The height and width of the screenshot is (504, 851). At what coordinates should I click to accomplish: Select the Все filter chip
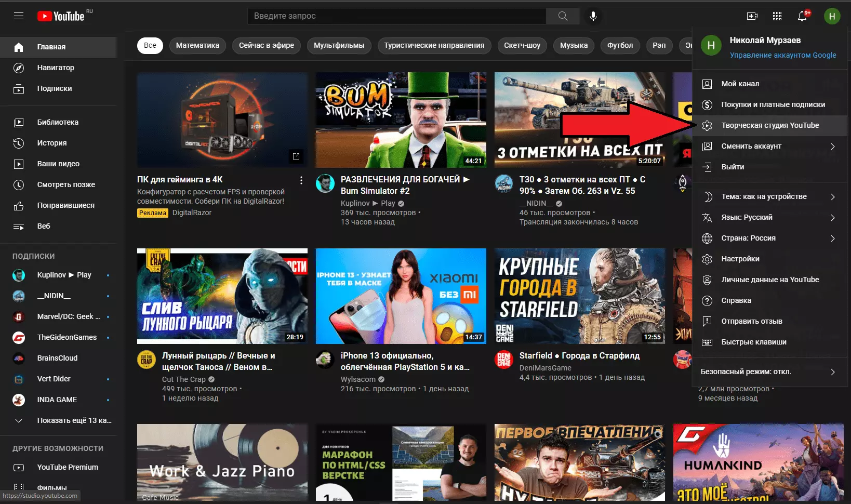[150, 45]
